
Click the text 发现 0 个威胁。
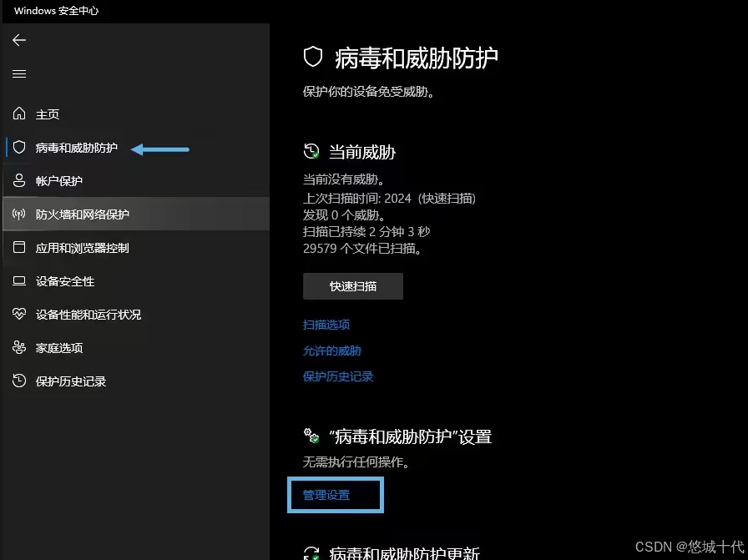click(345, 215)
